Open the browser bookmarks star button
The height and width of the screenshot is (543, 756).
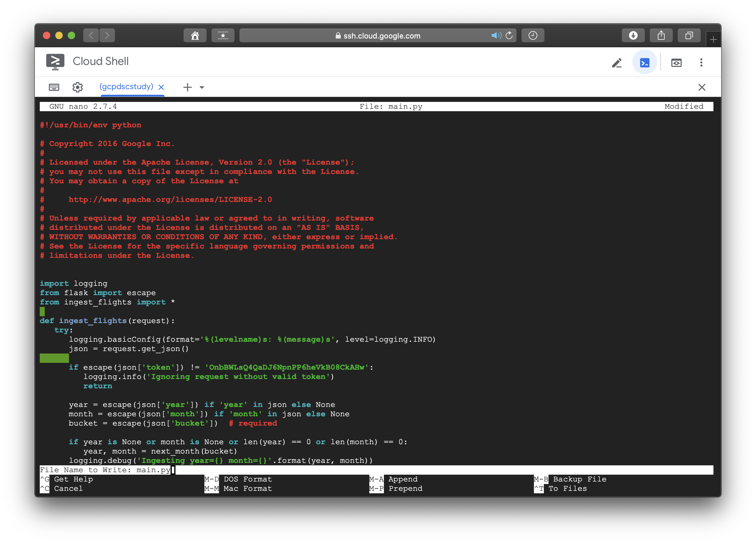(x=223, y=35)
